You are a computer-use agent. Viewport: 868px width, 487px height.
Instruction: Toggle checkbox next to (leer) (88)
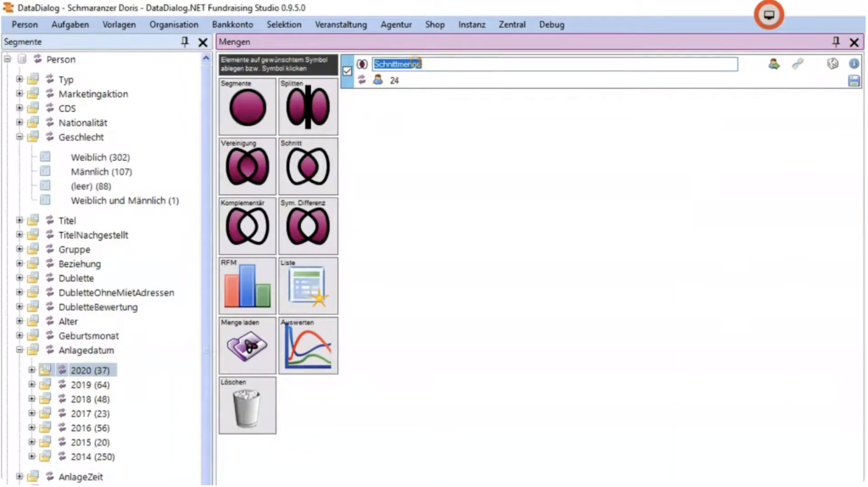pos(45,186)
